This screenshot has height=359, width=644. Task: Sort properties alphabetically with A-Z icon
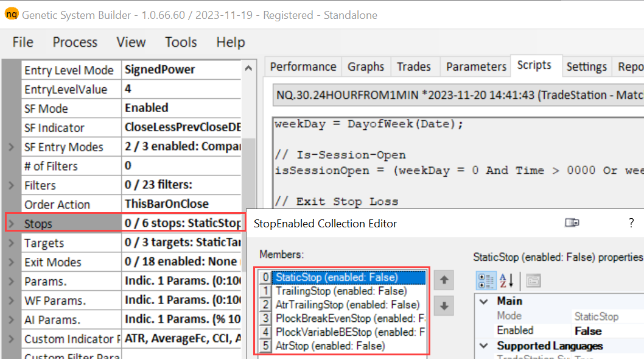pos(506,280)
